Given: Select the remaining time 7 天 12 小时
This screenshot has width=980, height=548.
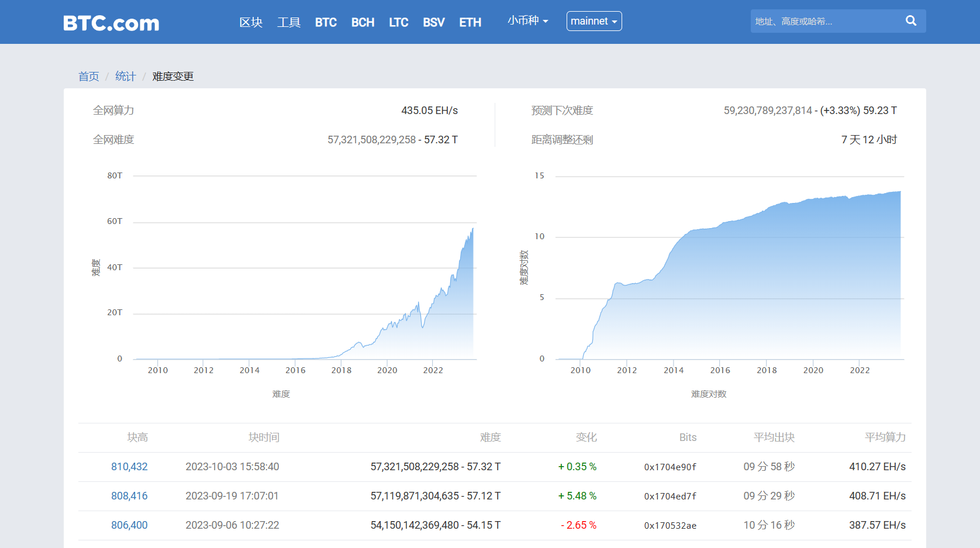Looking at the screenshot, I should point(869,140).
